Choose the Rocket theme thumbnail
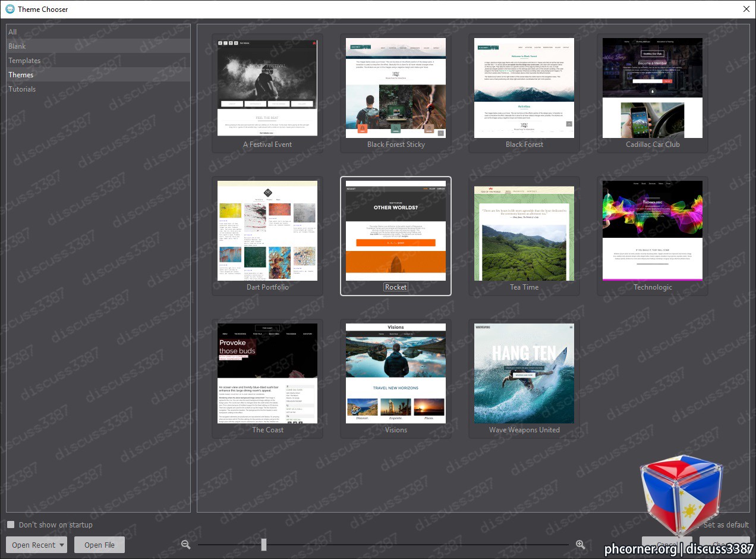This screenshot has width=756, height=559. click(396, 231)
